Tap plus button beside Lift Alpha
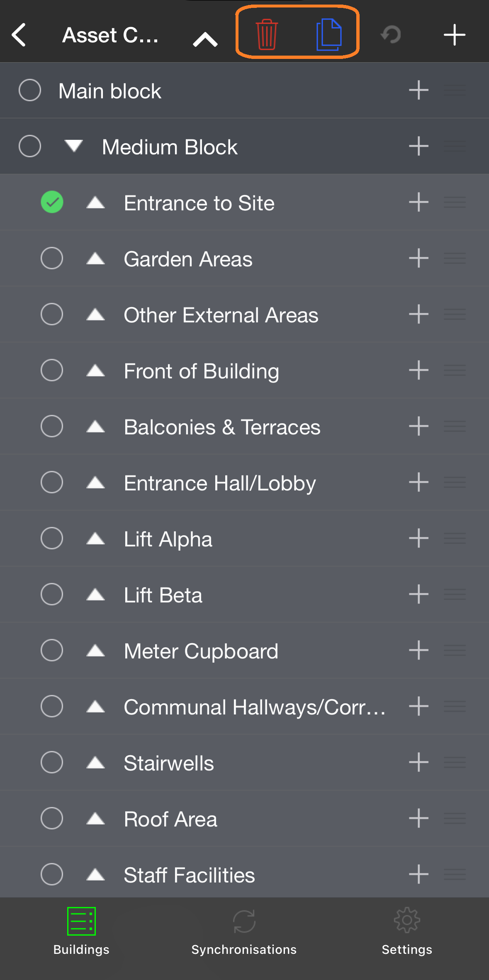Screen dimensions: 489x980 (418, 538)
